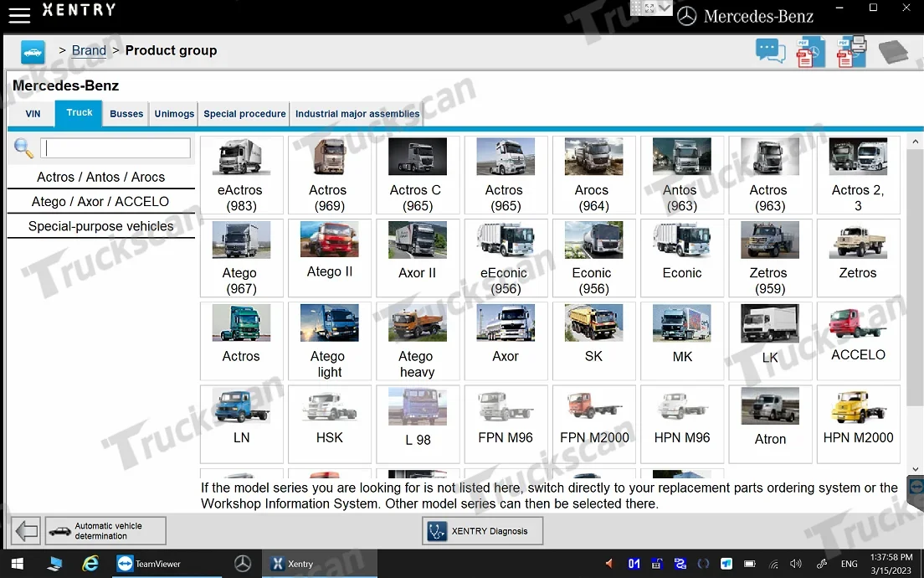The width and height of the screenshot is (924, 578).
Task: Select the HSK truck tile
Action: (329, 424)
